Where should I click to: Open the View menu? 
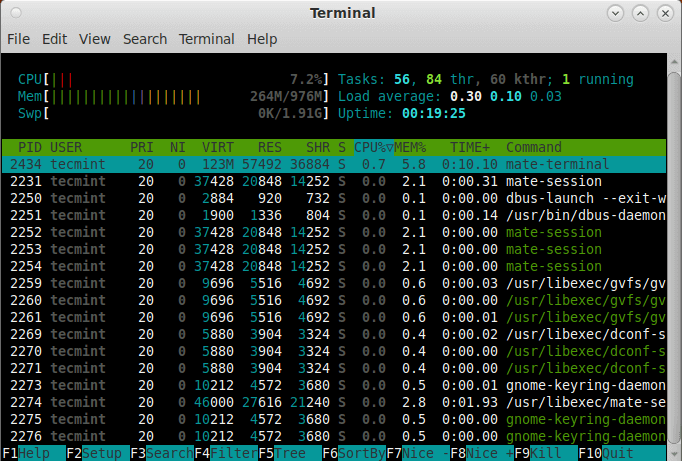click(x=94, y=39)
